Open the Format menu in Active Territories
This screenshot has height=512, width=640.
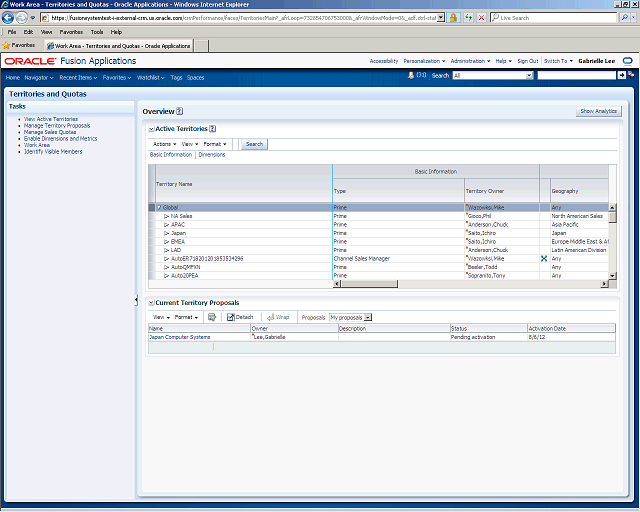click(215, 144)
